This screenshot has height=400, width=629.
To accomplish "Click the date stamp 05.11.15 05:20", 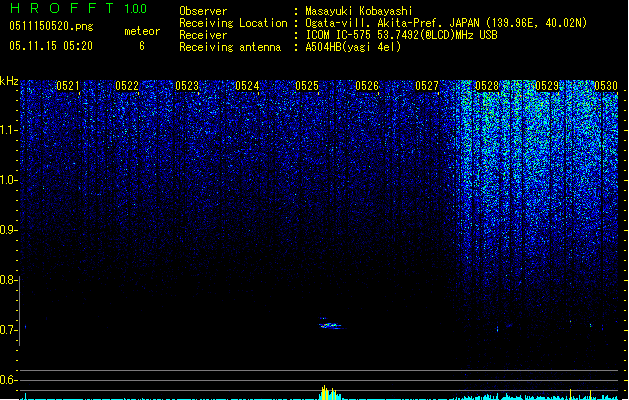I will tap(51, 46).
